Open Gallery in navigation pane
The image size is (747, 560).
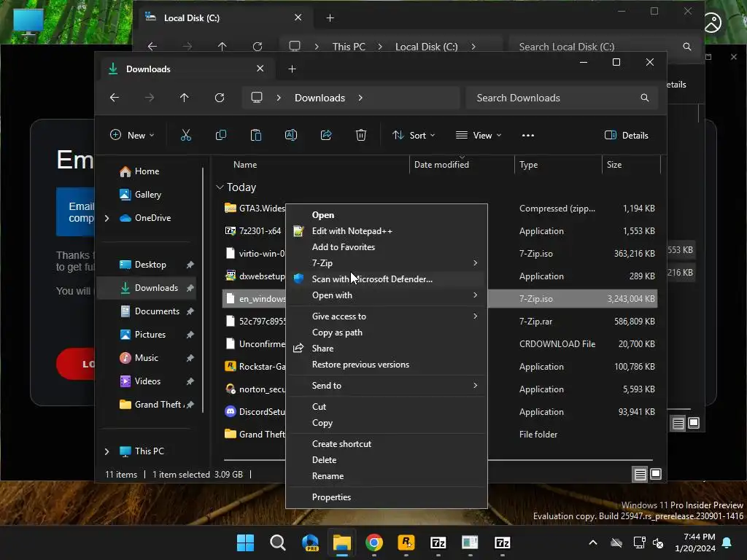click(x=147, y=195)
